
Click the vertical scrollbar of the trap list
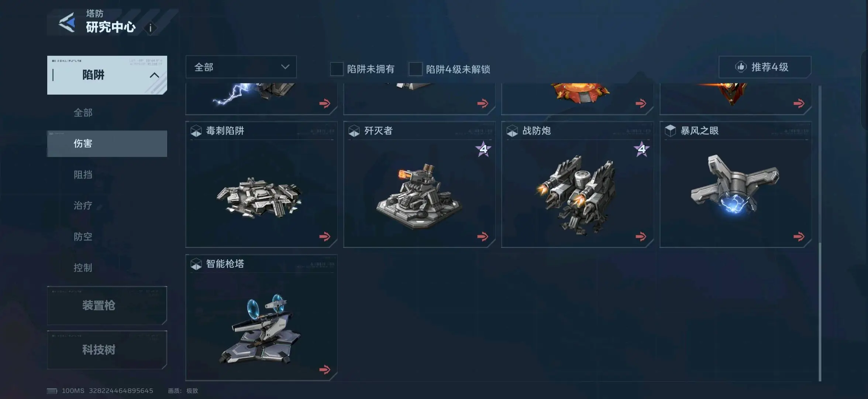click(x=820, y=233)
